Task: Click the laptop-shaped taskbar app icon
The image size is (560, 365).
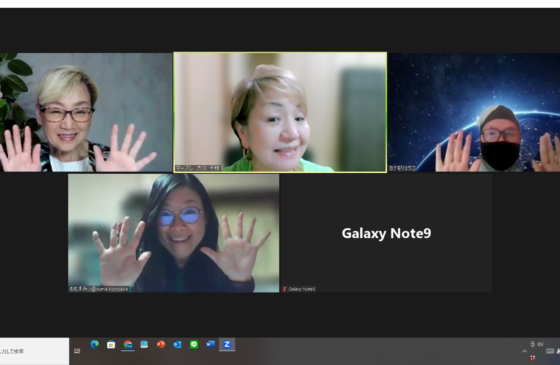Action: [144, 345]
